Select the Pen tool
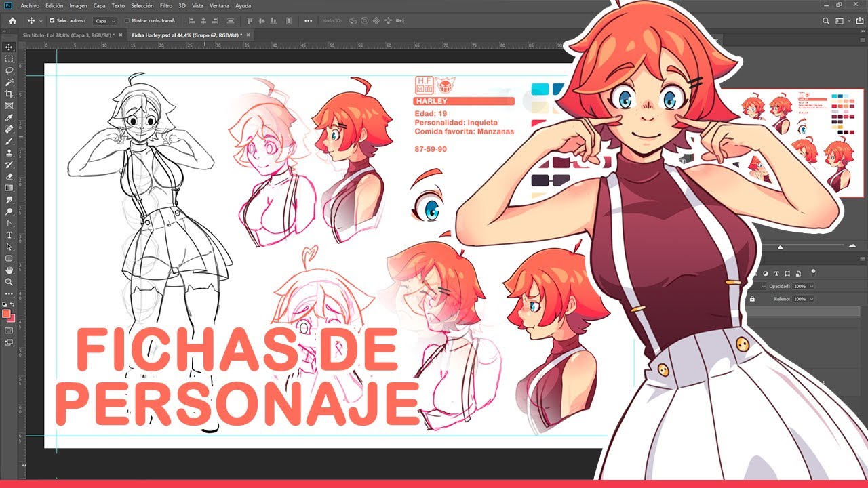 click(x=9, y=223)
